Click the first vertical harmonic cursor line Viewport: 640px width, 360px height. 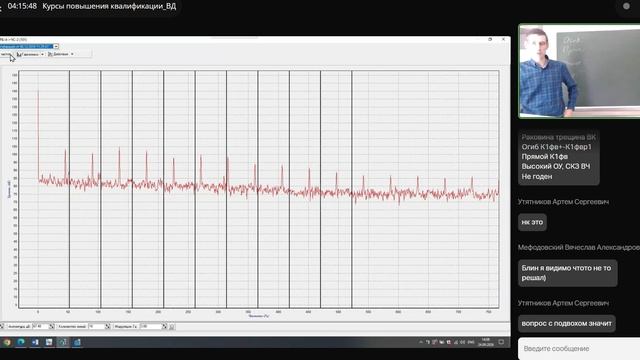click(x=69, y=189)
